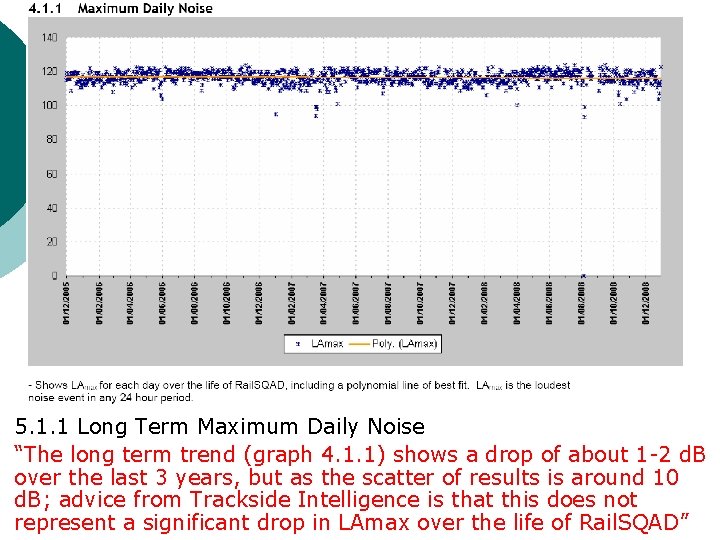Click the x-axis date 01/12/2008
720x540 pixels.
[646, 303]
